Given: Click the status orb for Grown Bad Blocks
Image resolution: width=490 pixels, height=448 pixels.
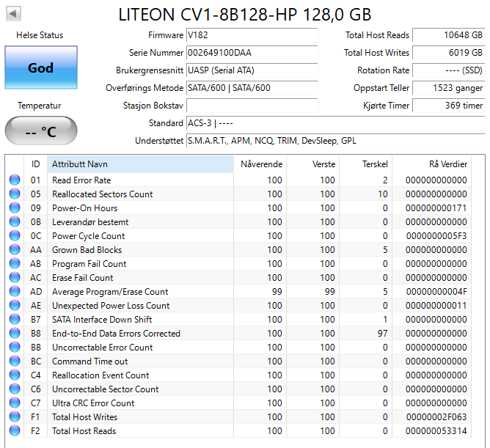Looking at the screenshot, I should click(x=15, y=249).
